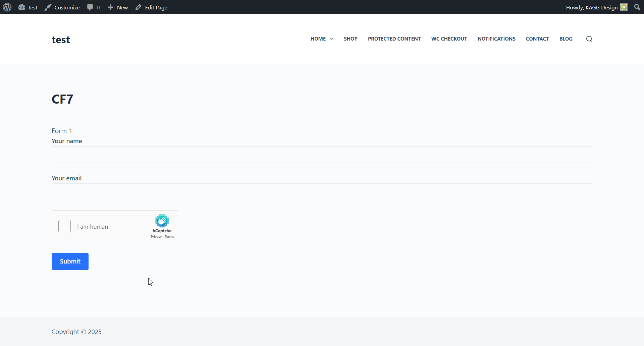Navigate to WC CHECKOUT

(449, 39)
